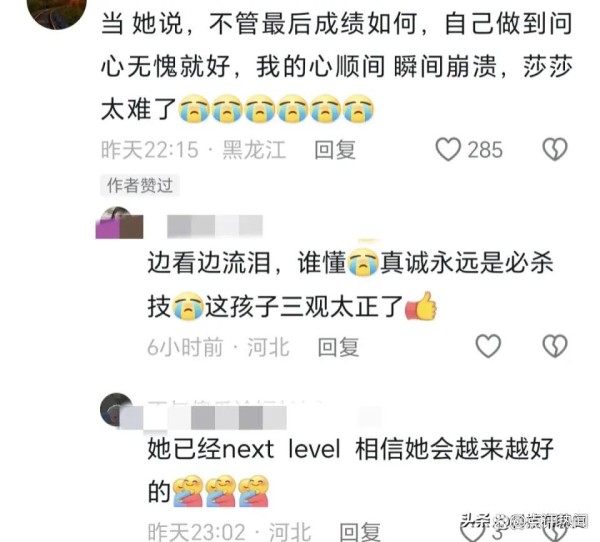The height and width of the screenshot is (542, 600).
Task: Tap the 头条 watermark at the bottom corner
Action: tap(523, 521)
